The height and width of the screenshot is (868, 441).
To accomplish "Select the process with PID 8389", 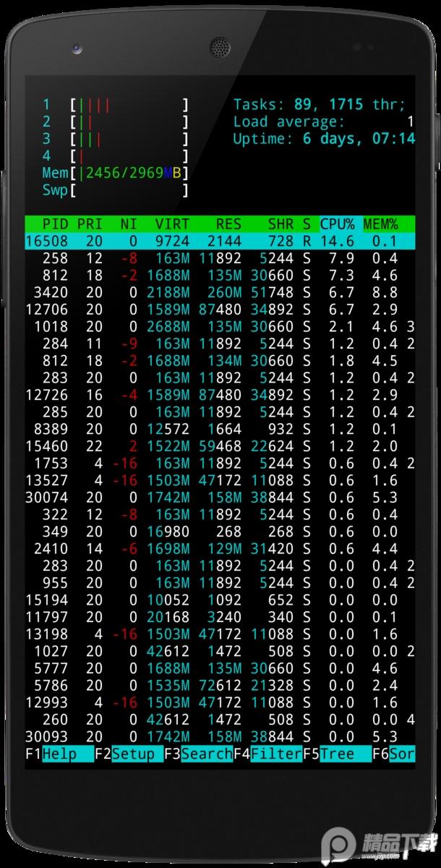I will click(217, 430).
